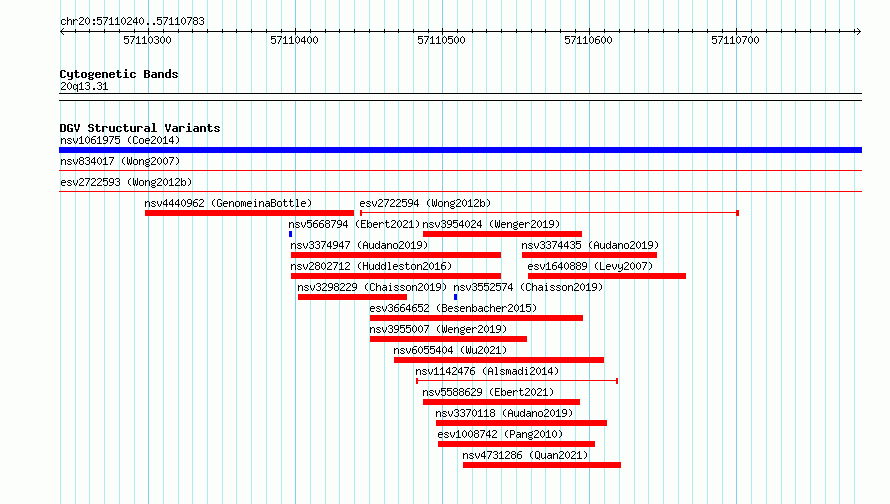
Task: Open the esv1008742 (Pang2010) label
Action: pos(500,434)
